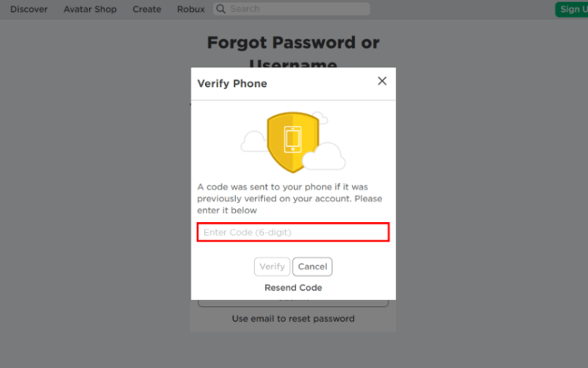The image size is (588, 368).
Task: Select Robux in the top navigation
Action: [x=191, y=9]
